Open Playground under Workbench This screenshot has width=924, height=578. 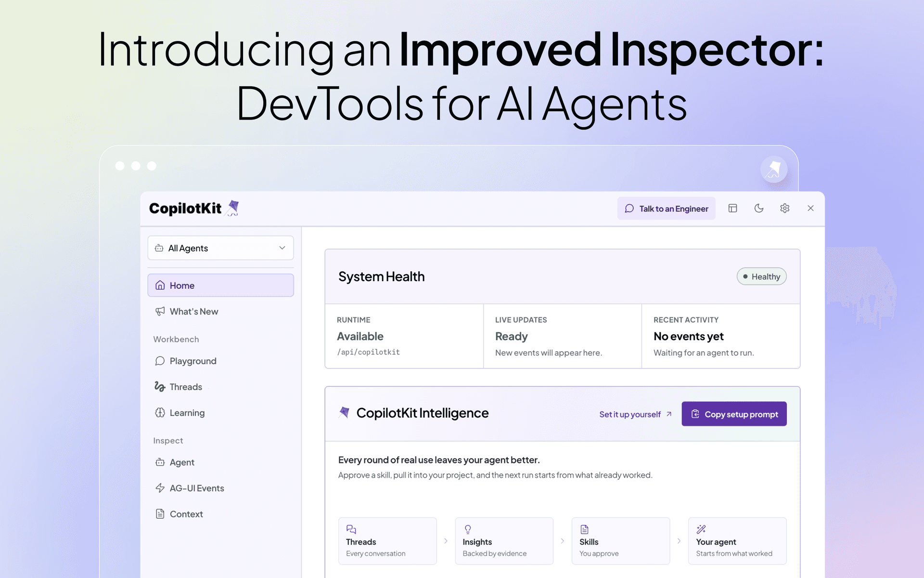pos(220,361)
